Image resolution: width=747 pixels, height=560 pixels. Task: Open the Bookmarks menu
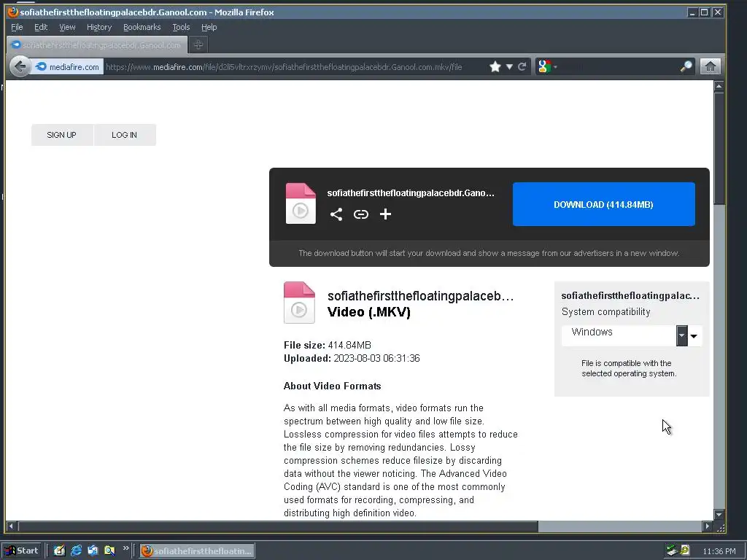click(x=142, y=27)
